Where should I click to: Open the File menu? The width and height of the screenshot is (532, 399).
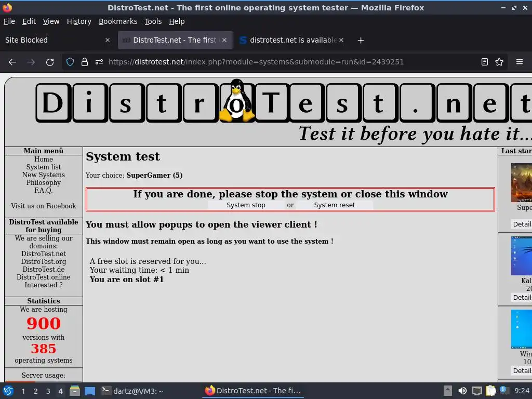(9, 21)
